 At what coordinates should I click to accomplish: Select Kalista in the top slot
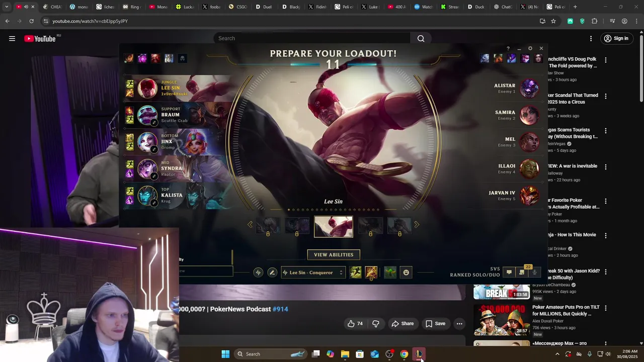(x=147, y=196)
